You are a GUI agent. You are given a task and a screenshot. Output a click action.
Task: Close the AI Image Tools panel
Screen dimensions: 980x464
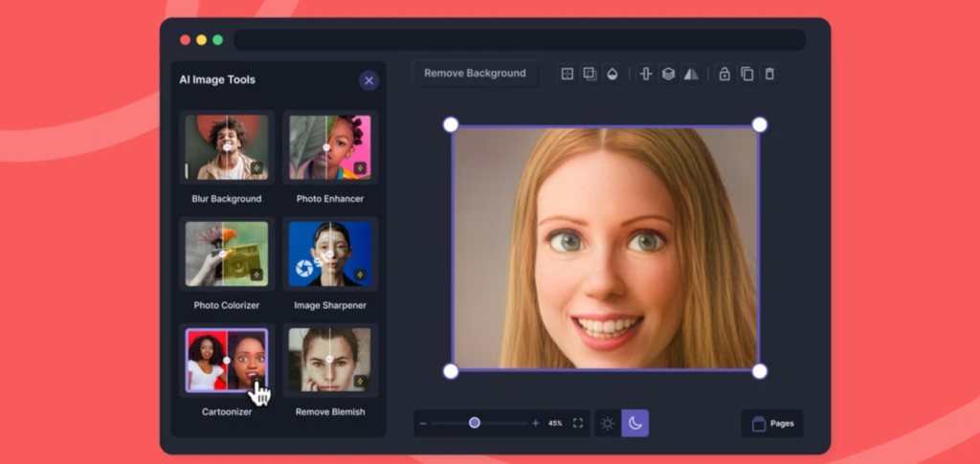click(368, 80)
